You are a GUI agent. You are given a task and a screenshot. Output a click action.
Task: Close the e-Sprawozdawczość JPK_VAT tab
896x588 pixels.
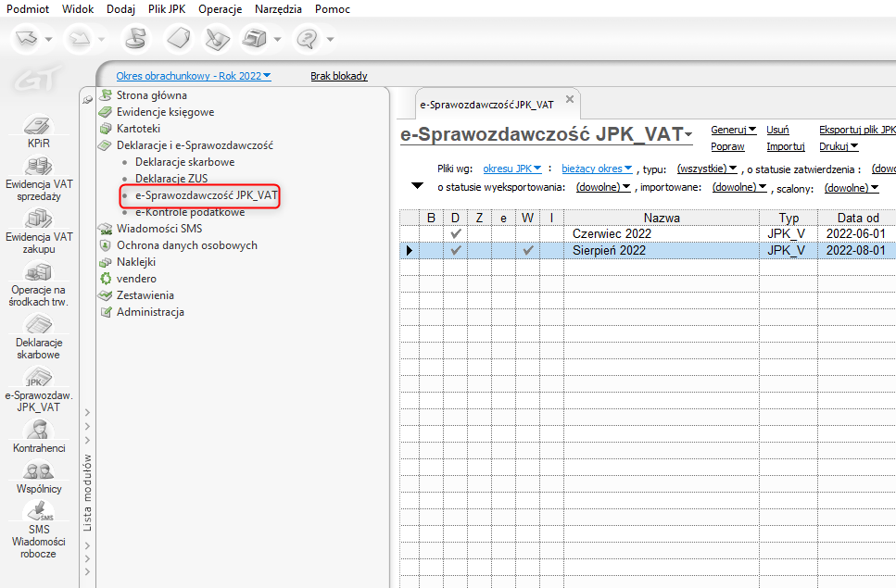(570, 99)
